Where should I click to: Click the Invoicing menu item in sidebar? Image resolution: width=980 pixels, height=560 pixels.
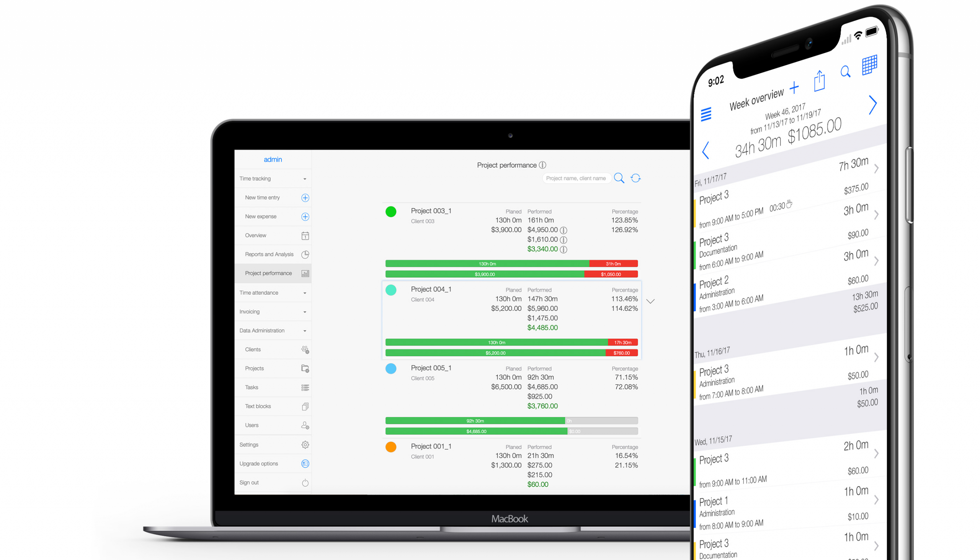pyautogui.click(x=250, y=311)
